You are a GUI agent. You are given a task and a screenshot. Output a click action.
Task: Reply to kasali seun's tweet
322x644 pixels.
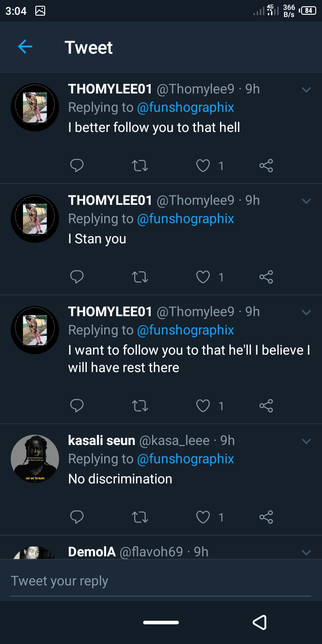[77, 517]
